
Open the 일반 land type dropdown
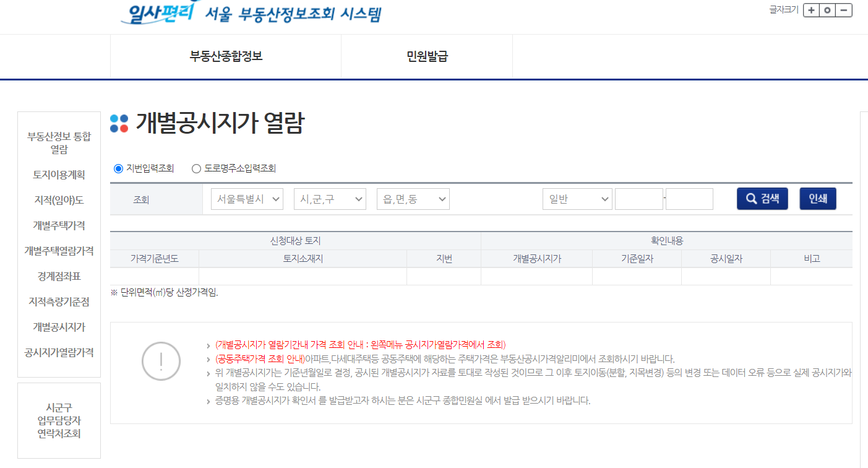tap(577, 199)
